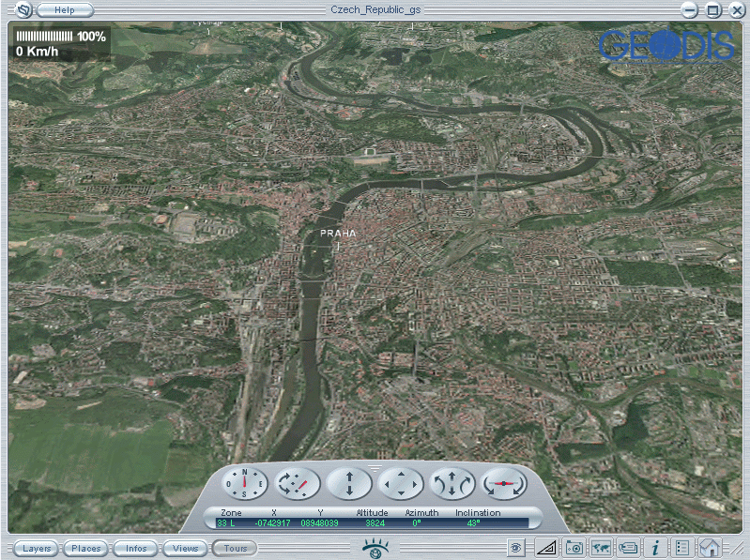Close the Czech_Republic_gs window

click(x=736, y=10)
